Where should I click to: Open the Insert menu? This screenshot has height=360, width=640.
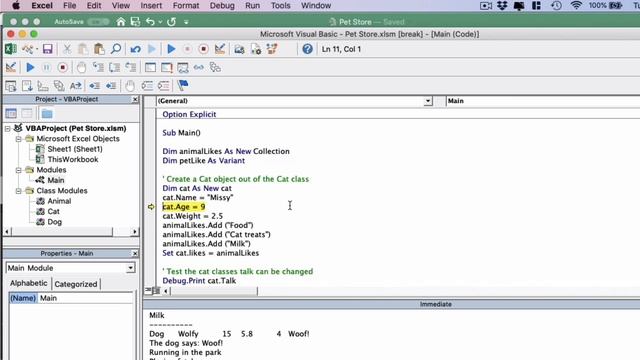point(151,6)
